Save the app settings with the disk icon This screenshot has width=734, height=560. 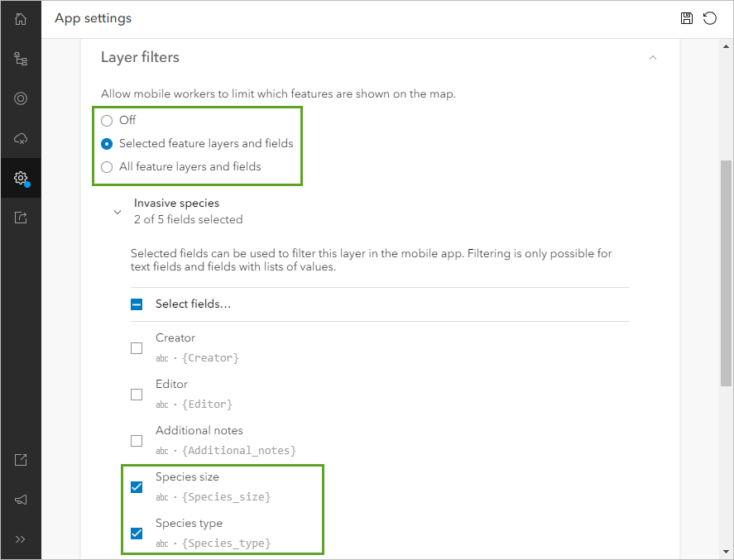click(x=687, y=18)
